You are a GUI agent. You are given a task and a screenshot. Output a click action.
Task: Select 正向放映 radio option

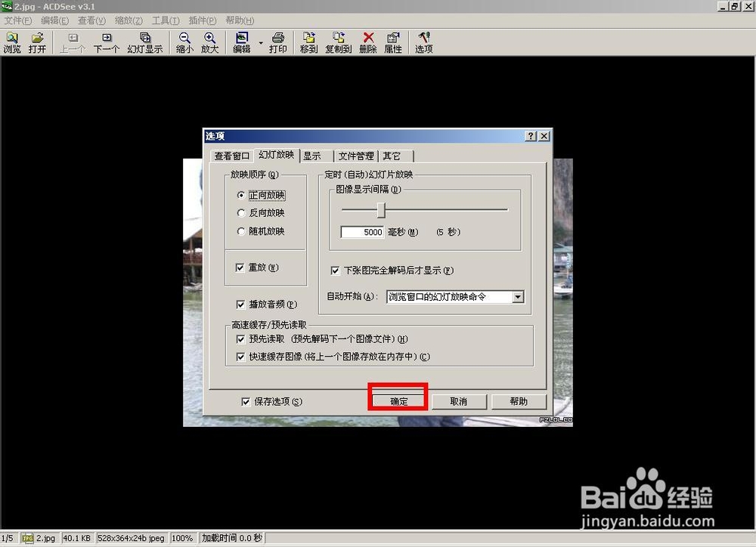click(x=261, y=195)
